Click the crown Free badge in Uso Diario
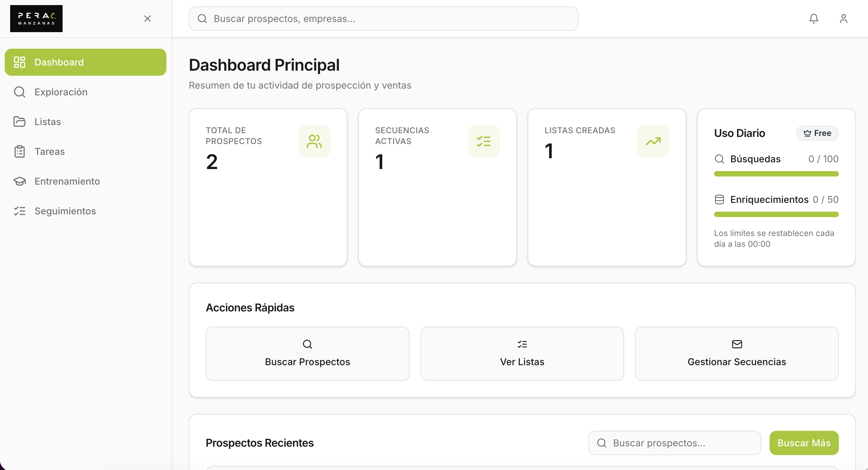Screen dimensions: 868x470 817,133
